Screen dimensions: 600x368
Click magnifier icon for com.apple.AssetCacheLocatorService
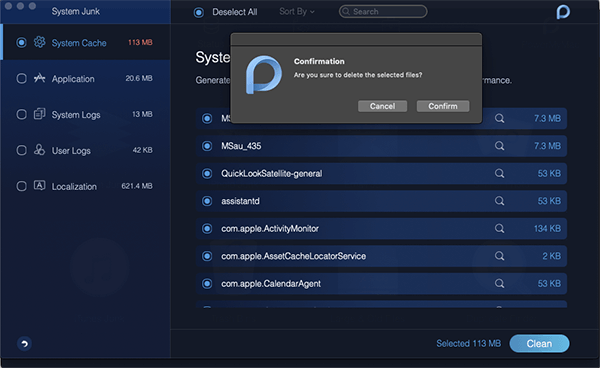499,256
